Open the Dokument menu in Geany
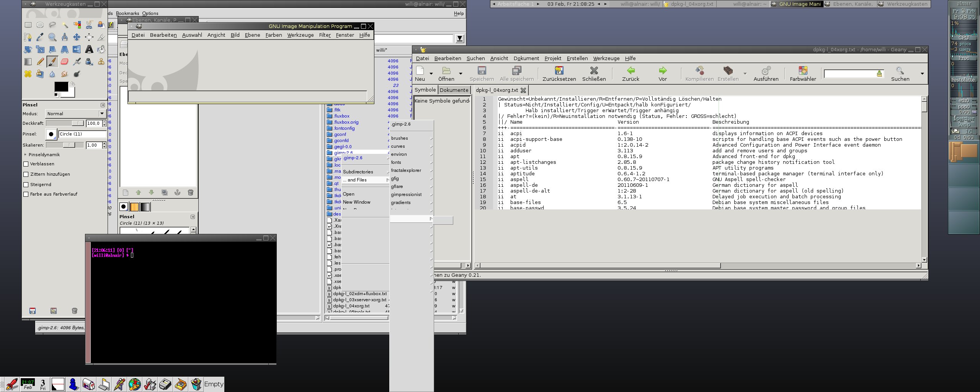 coord(526,58)
